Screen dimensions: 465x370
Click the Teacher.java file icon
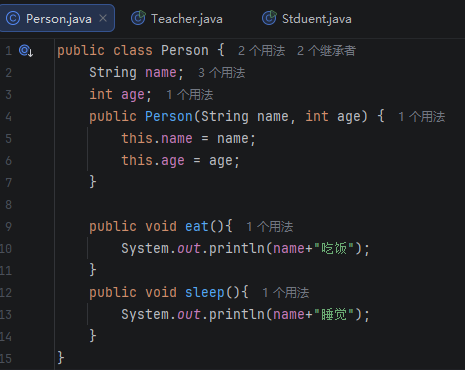click(138, 18)
